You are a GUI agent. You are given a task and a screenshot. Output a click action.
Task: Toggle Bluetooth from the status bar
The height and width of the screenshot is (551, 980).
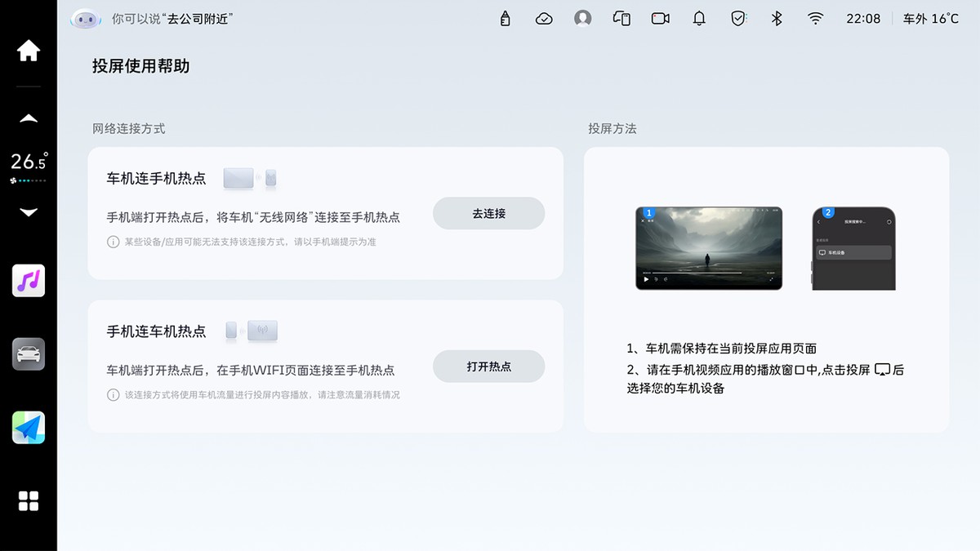pos(777,19)
